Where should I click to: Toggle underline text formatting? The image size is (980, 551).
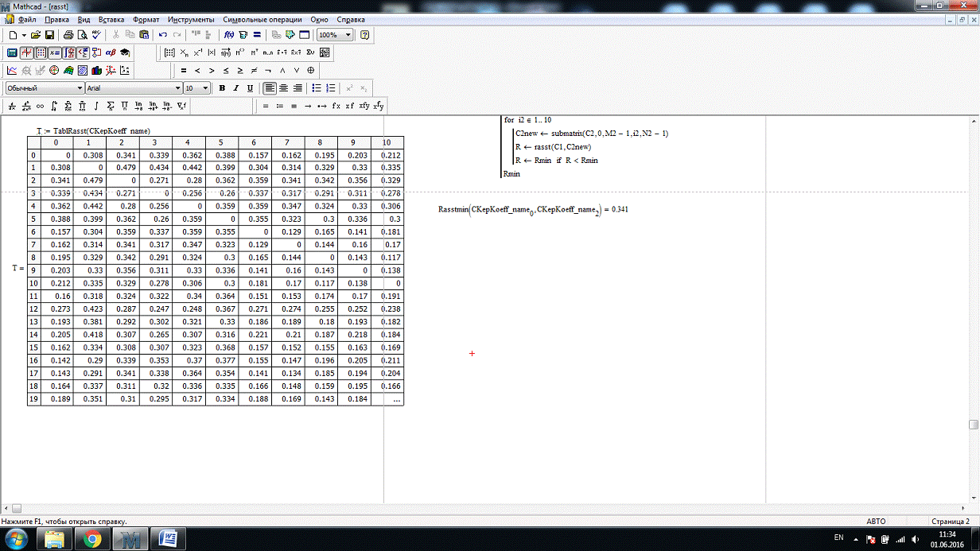tap(250, 88)
